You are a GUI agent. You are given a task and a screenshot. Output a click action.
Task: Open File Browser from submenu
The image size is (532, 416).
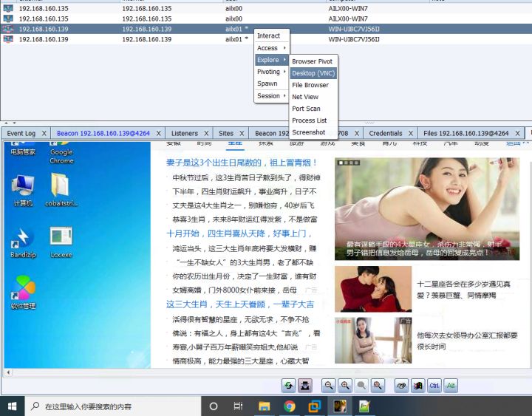[x=313, y=85]
